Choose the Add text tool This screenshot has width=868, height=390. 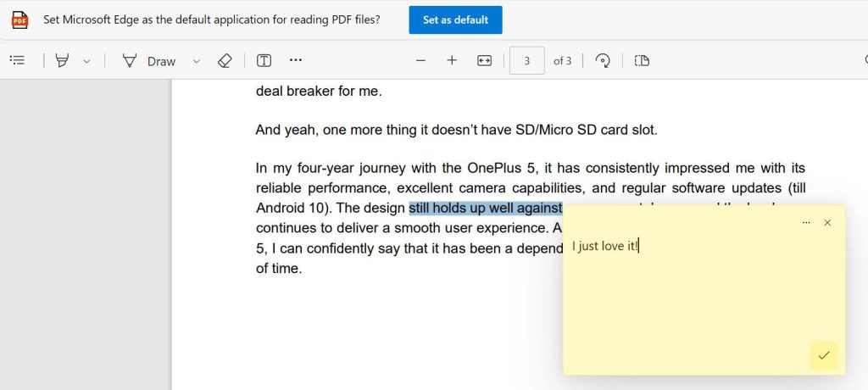264,60
